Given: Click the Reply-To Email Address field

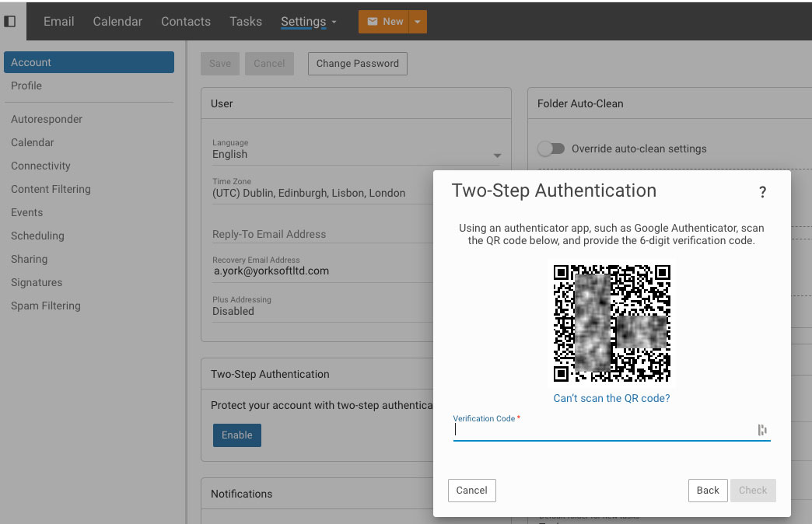Looking at the screenshot, I should click(x=322, y=234).
